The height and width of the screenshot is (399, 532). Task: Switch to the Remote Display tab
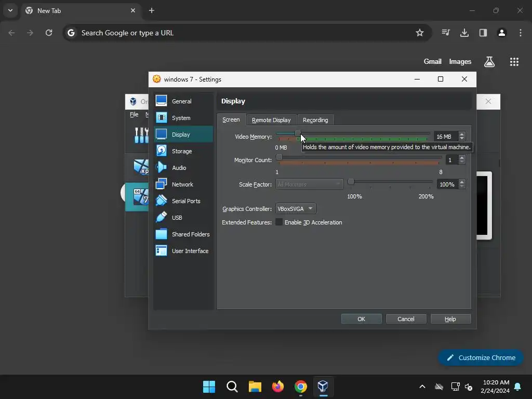[x=271, y=120]
